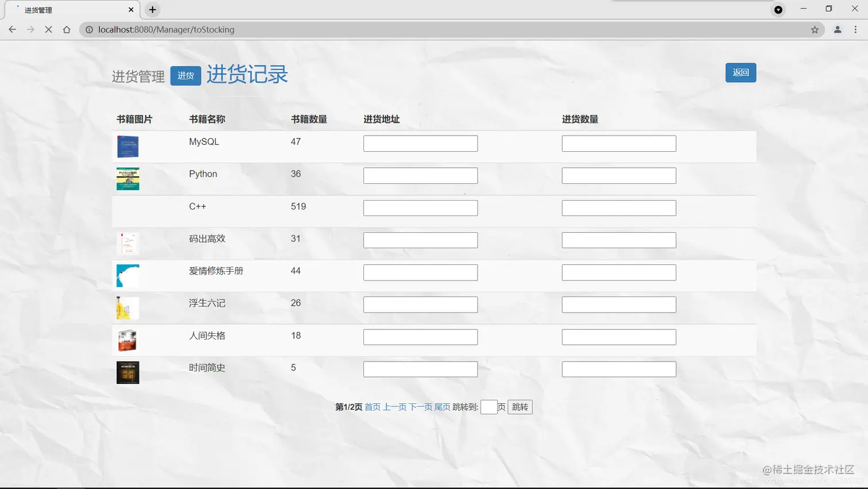Click the MySQL book cover thumbnail
The width and height of the screenshot is (868, 489).
click(x=127, y=146)
